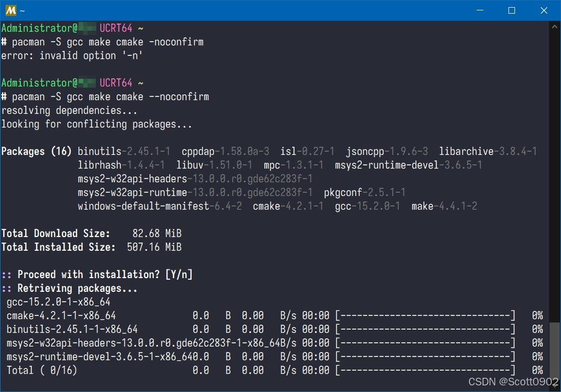Click package 'msys2-runtime-devel-3.6.5-1' in the list
The height and width of the screenshot is (392, 561).
click(x=408, y=165)
